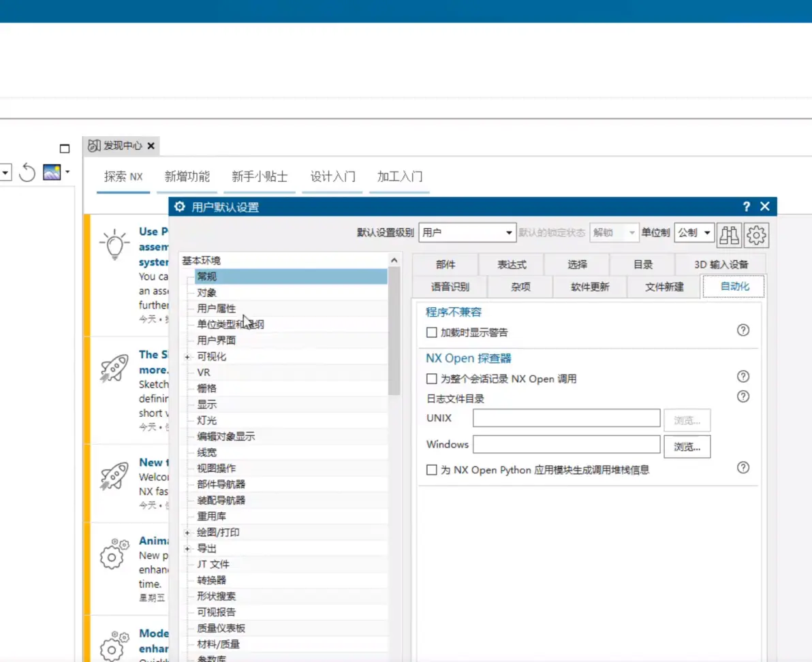Screen dimensions: 812x662
Task: Select 栅格 in the tree
Action: (206, 389)
